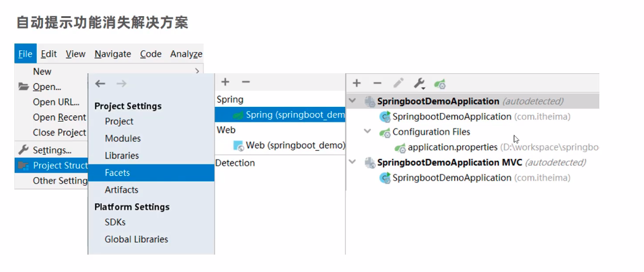Click the wrench icon in the context toolbar

tap(419, 83)
